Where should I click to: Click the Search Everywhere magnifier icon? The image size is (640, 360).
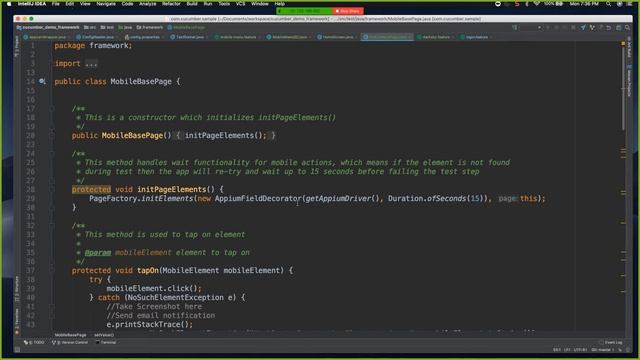627,27
